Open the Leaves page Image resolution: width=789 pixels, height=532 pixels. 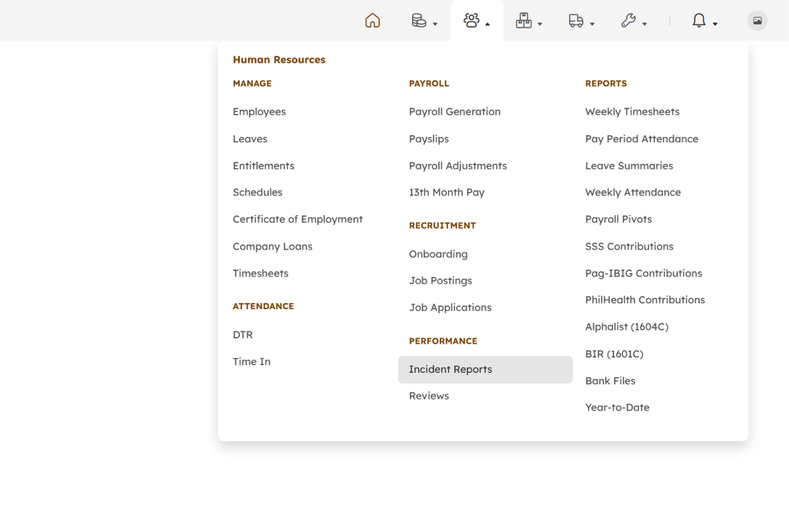coord(250,139)
